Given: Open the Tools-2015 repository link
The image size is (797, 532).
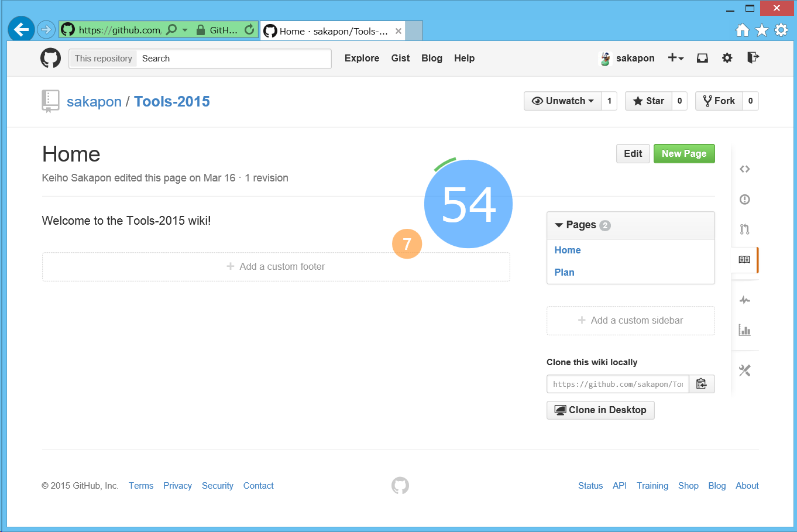Looking at the screenshot, I should click(x=172, y=101).
